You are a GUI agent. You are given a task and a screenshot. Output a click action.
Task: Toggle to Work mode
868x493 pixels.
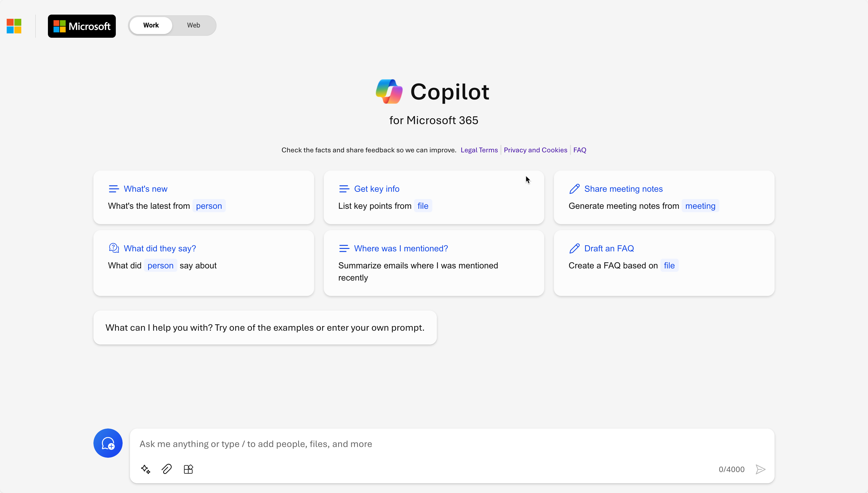150,25
